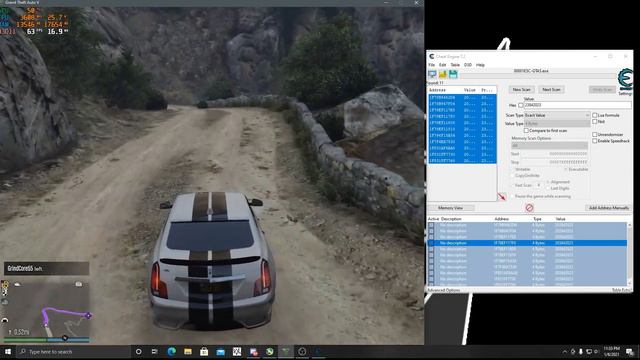
Task: Click the Value column header in found list
Action: (x=470, y=90)
